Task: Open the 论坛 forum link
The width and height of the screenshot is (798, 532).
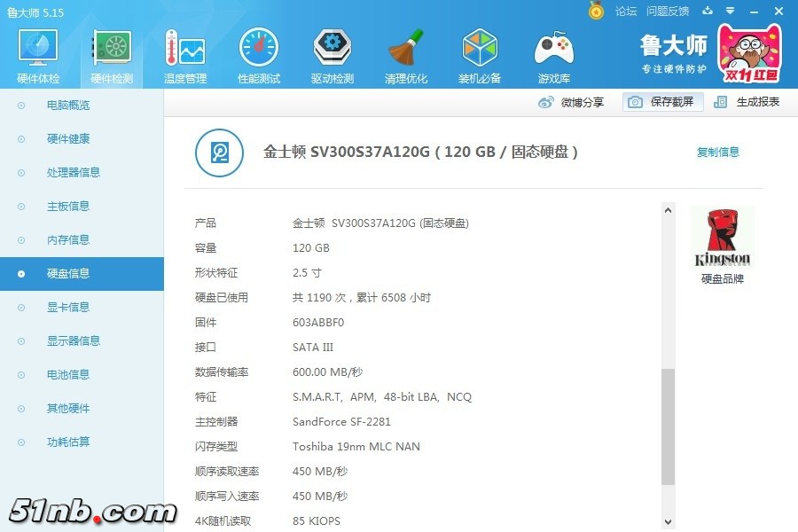Action: point(626,12)
